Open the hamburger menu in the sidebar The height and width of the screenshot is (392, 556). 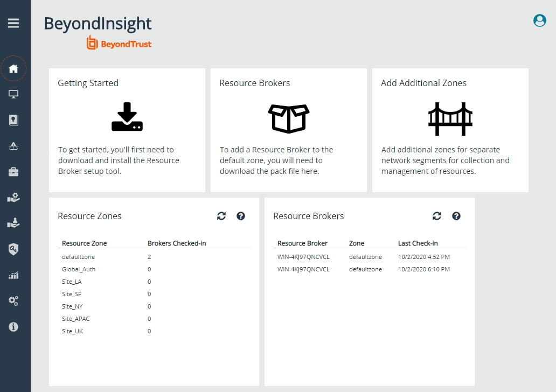pyautogui.click(x=13, y=23)
